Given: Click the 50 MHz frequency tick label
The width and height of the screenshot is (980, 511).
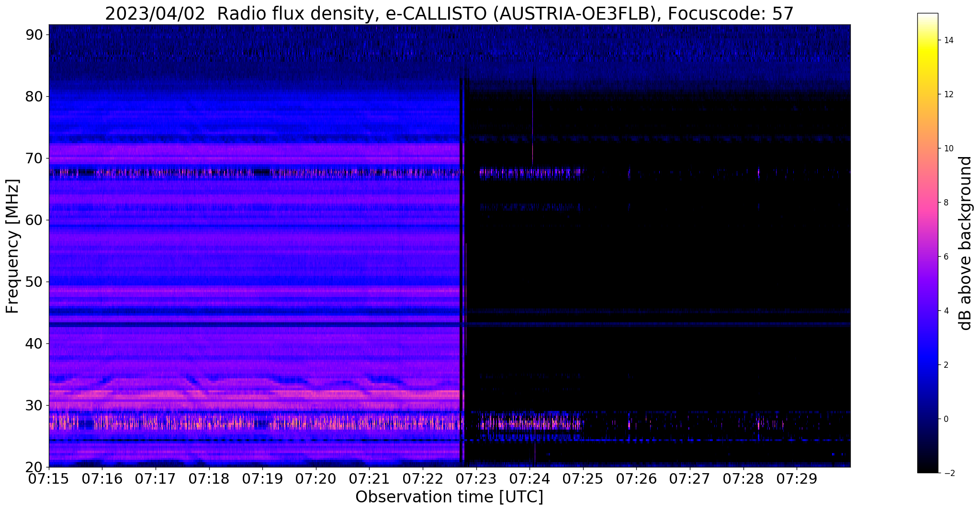Looking at the screenshot, I should coord(34,282).
